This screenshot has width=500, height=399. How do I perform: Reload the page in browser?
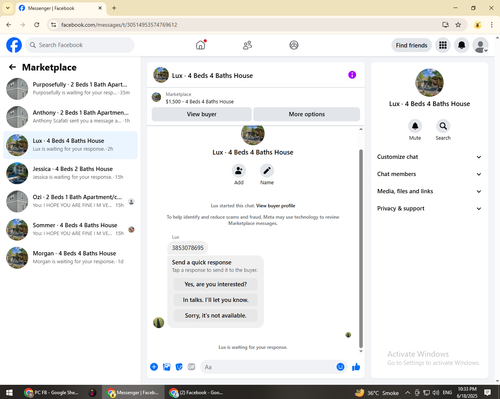click(x=37, y=25)
